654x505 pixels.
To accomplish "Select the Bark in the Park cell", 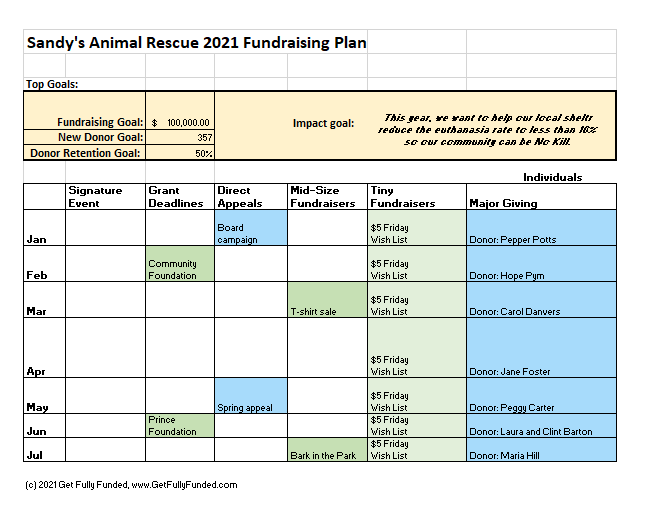I will [x=327, y=450].
